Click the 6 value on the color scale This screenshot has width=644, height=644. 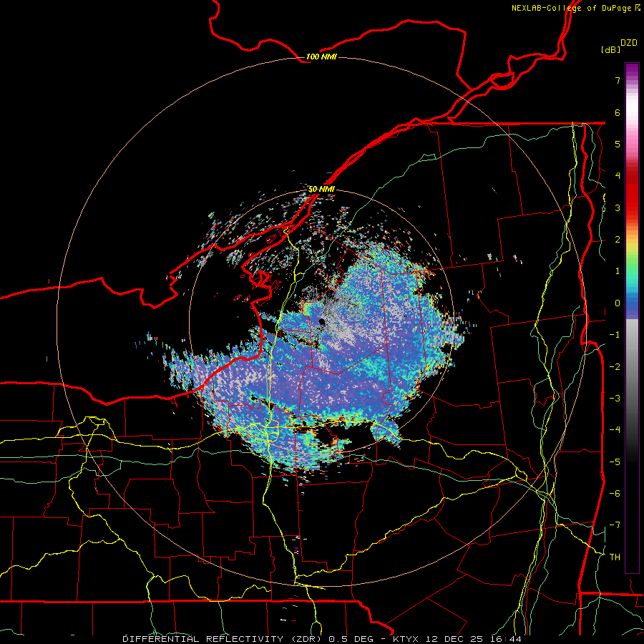click(618, 112)
